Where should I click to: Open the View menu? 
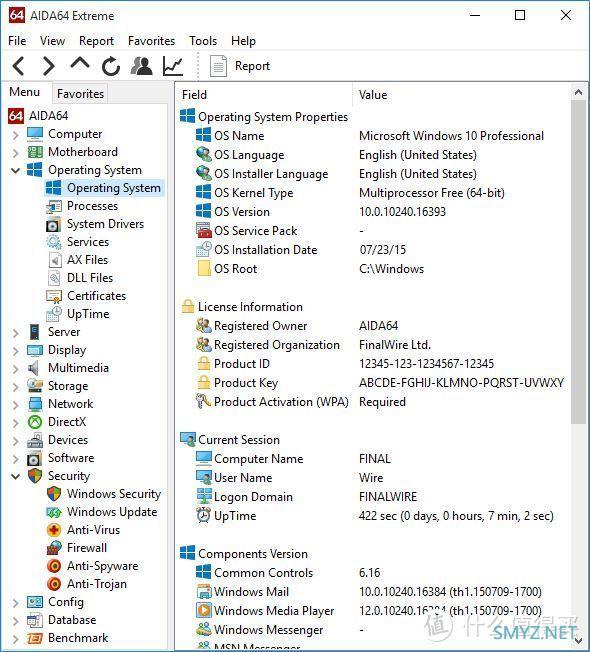point(52,41)
